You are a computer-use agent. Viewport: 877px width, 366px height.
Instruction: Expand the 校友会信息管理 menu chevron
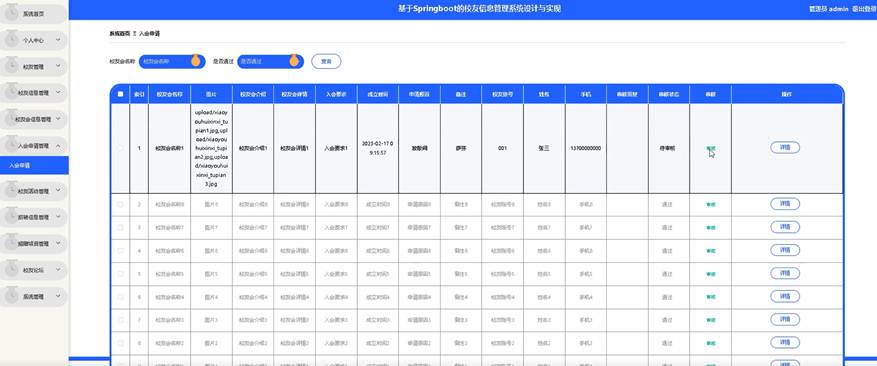58,119
